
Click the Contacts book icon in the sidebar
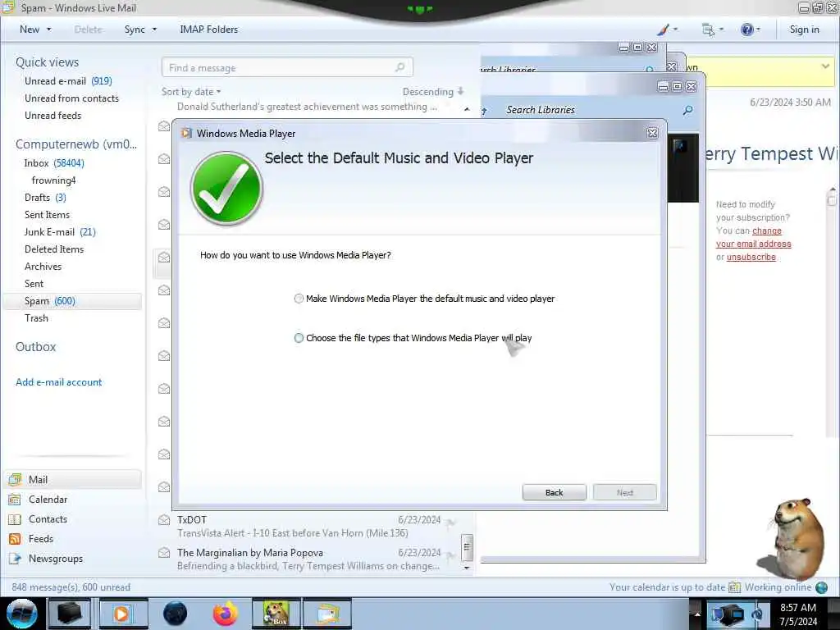click(x=15, y=519)
